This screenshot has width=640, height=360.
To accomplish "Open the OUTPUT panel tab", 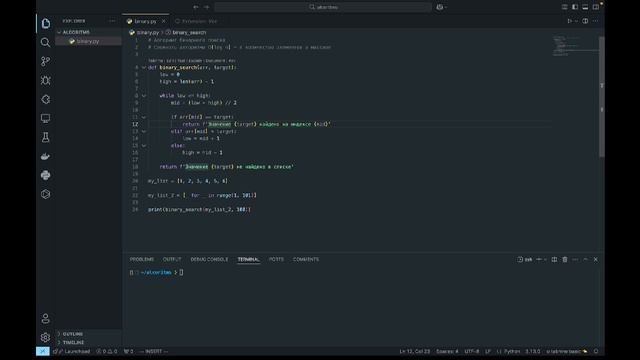I will (172, 259).
